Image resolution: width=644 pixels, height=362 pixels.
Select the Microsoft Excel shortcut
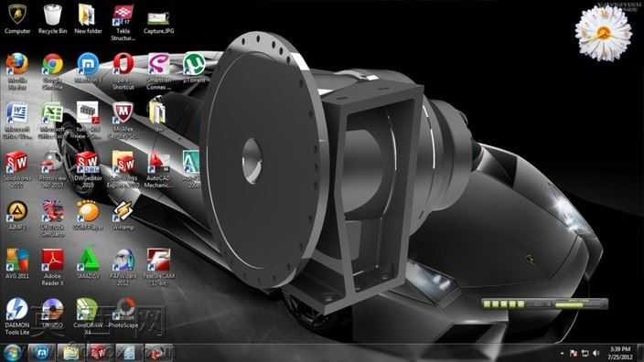[52, 121]
